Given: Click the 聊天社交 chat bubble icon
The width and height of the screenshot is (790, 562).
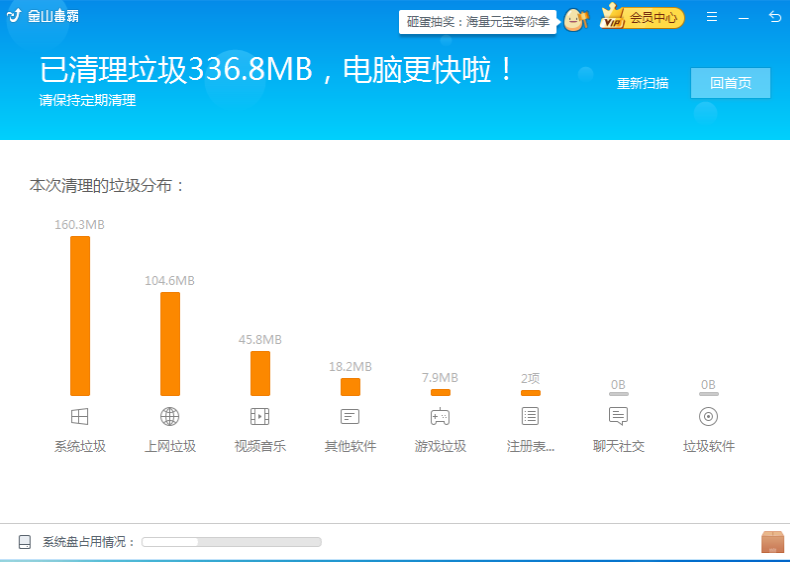Looking at the screenshot, I should click(x=618, y=416).
